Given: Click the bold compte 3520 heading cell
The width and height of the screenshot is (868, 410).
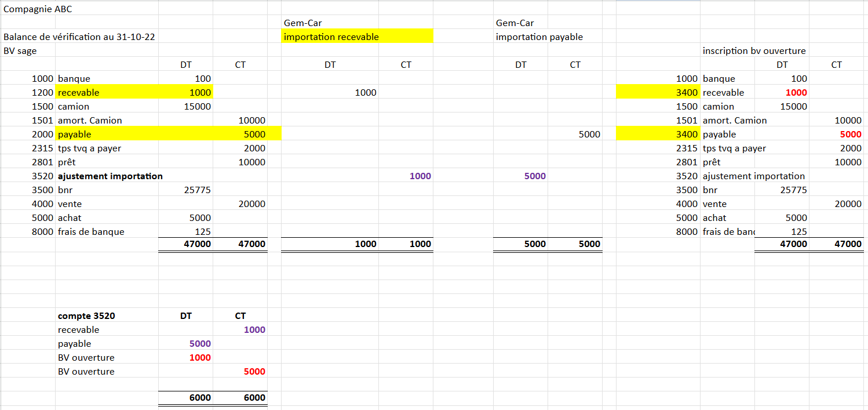Looking at the screenshot, I should click(86, 316).
